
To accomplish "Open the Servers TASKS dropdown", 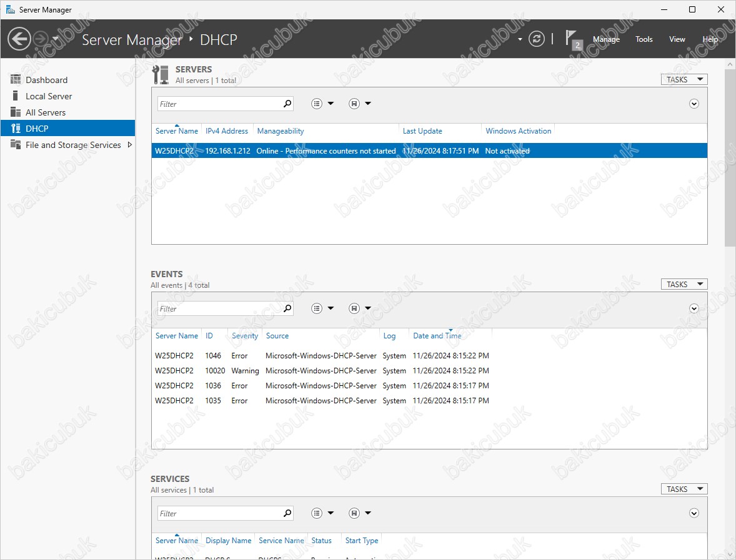I will tap(684, 79).
